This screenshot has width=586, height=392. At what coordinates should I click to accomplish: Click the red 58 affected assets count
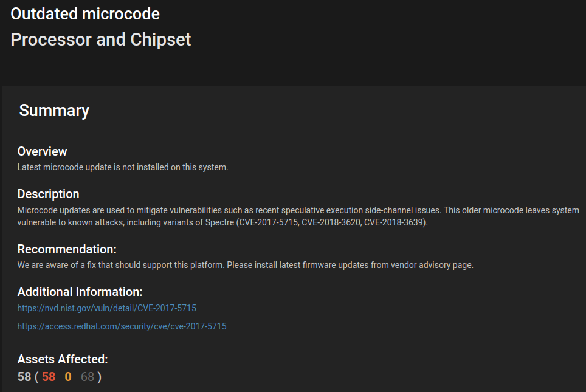click(49, 377)
